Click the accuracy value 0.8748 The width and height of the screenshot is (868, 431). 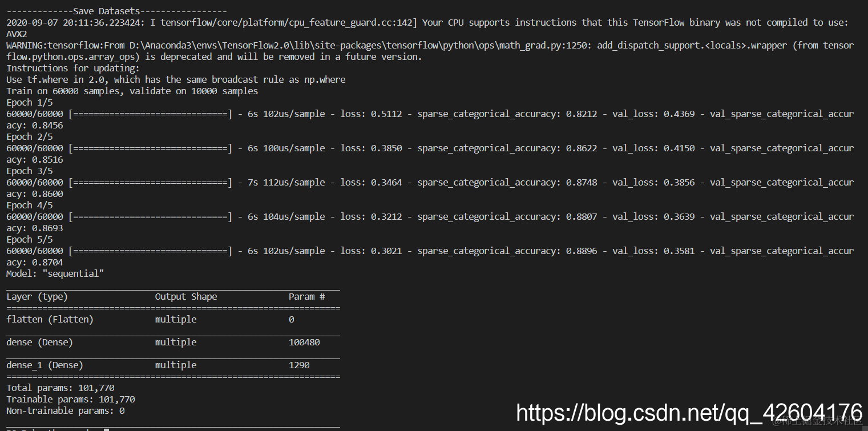coord(582,183)
